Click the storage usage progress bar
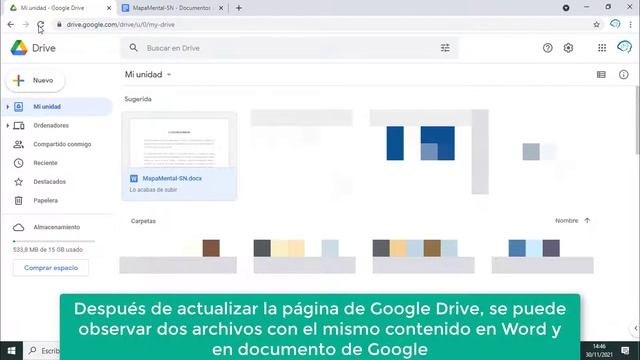The height and width of the screenshot is (360, 640). click(54, 241)
